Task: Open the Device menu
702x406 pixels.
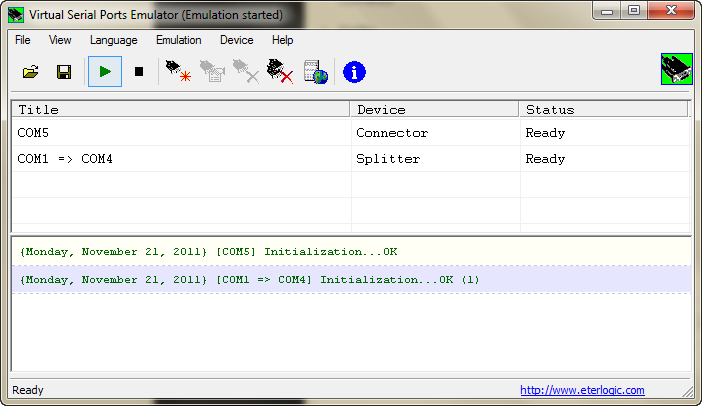Action: (x=236, y=40)
